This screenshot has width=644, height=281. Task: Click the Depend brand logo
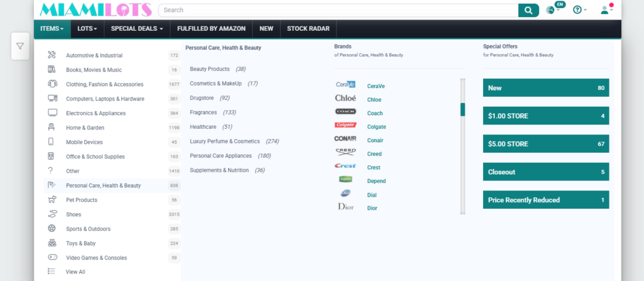345,180
